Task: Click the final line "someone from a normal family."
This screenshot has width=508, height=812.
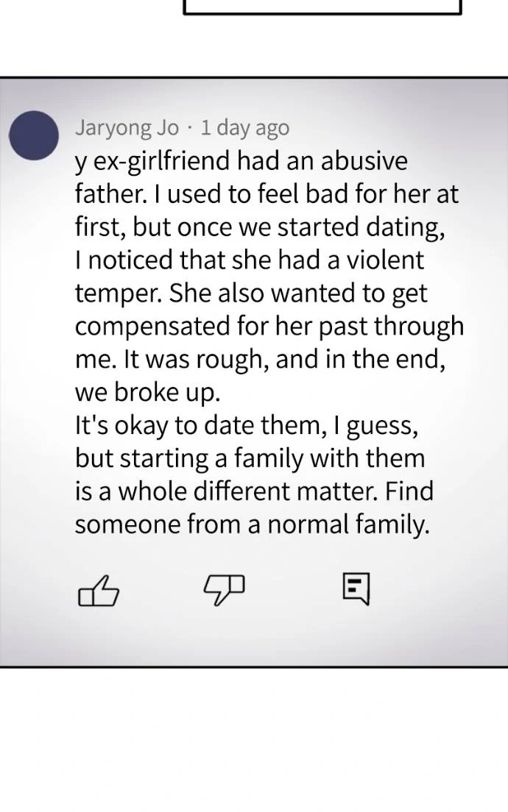Action: (252, 524)
